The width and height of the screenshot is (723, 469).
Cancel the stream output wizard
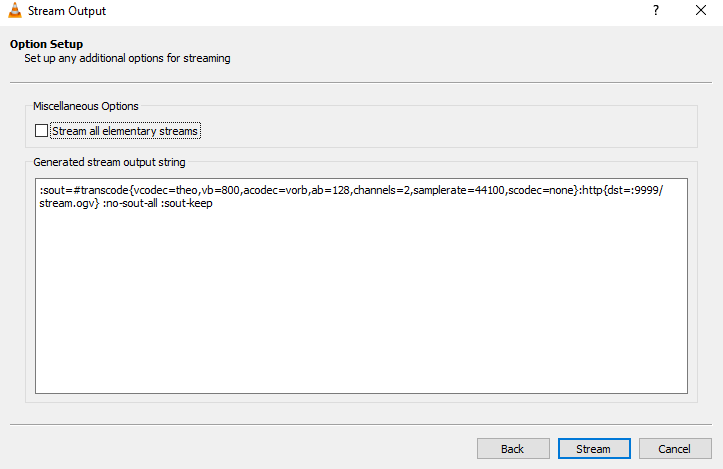pyautogui.click(x=675, y=449)
